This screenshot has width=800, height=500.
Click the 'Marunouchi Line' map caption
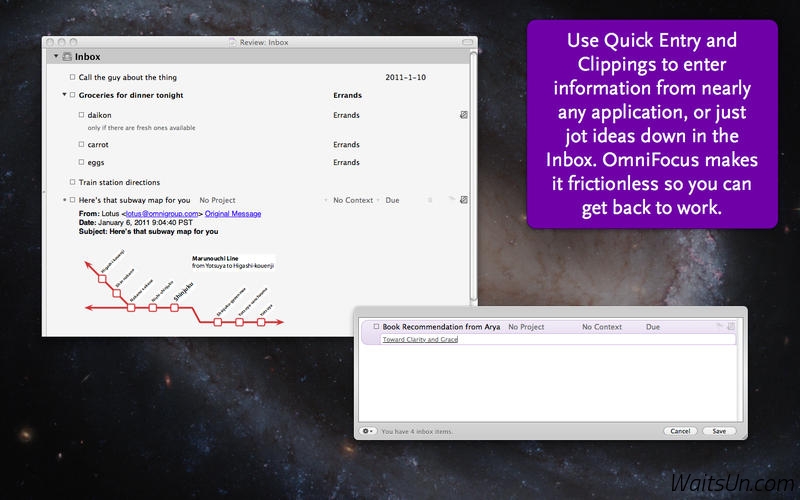click(215, 258)
